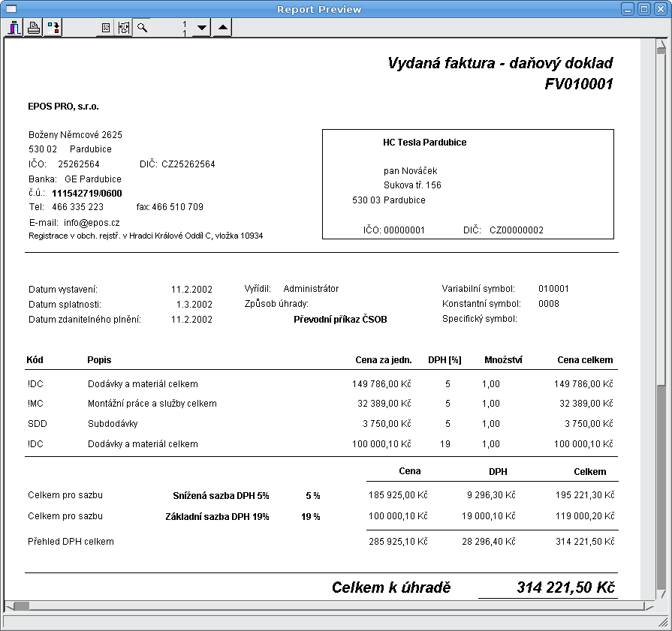Go to next page with down arrow

point(201,29)
